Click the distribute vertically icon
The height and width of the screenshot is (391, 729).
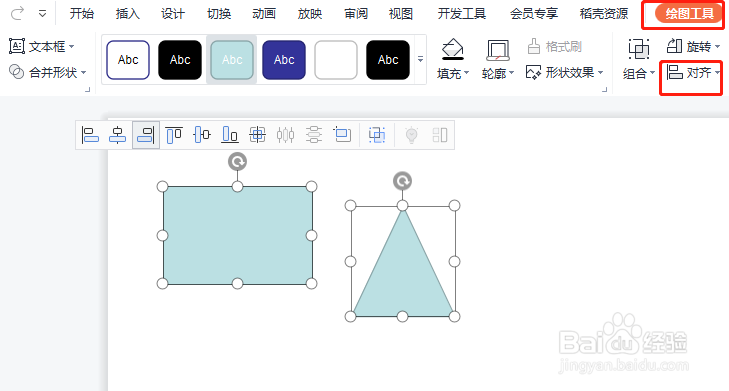click(x=314, y=135)
